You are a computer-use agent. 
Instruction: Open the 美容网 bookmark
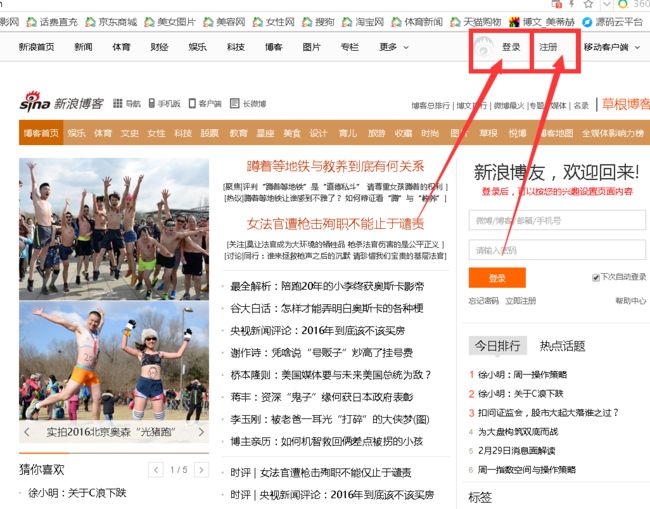click(x=224, y=22)
